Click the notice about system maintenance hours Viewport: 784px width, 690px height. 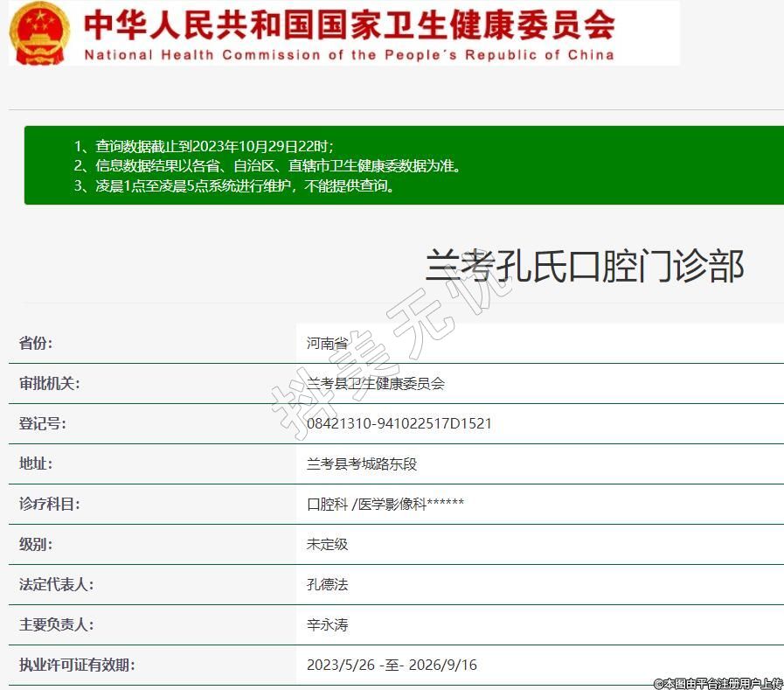pyautogui.click(x=234, y=185)
